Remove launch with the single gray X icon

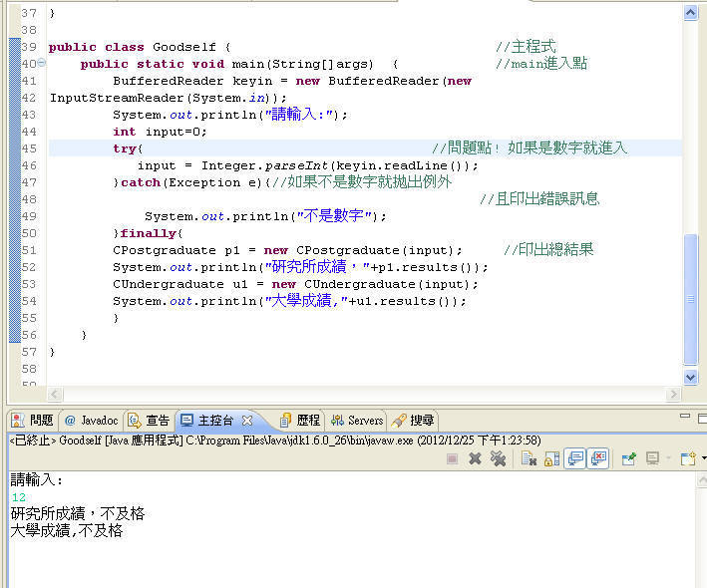pyautogui.click(x=475, y=458)
